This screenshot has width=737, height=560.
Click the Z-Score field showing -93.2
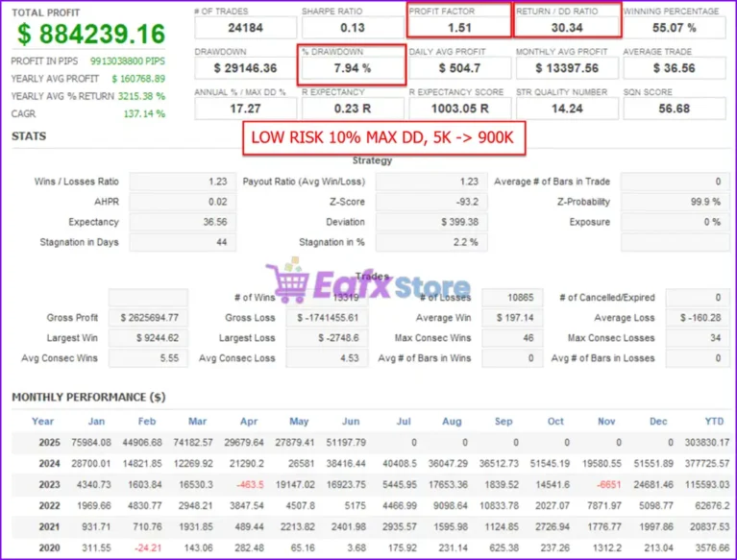tap(431, 202)
